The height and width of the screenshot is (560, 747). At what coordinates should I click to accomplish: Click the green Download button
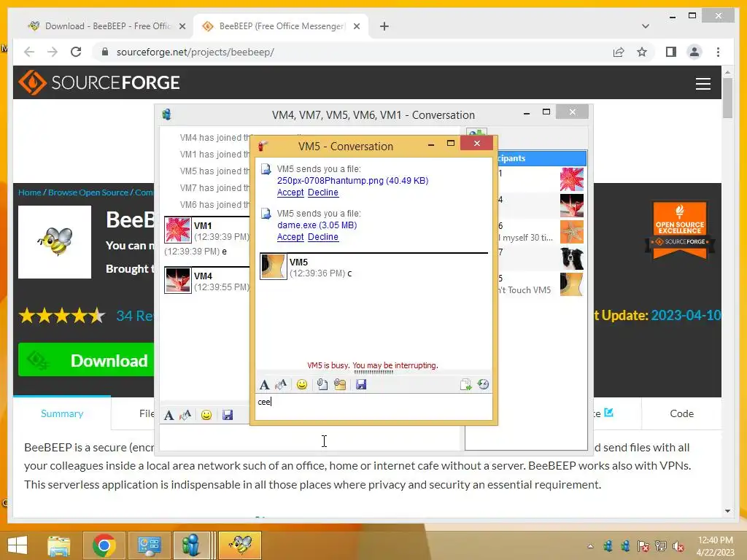(x=87, y=360)
